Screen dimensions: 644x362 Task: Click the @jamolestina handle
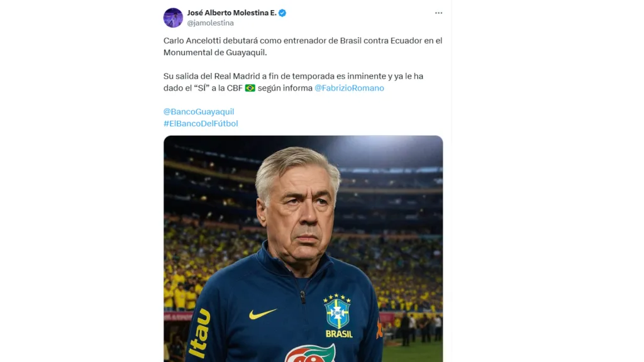pyautogui.click(x=210, y=23)
